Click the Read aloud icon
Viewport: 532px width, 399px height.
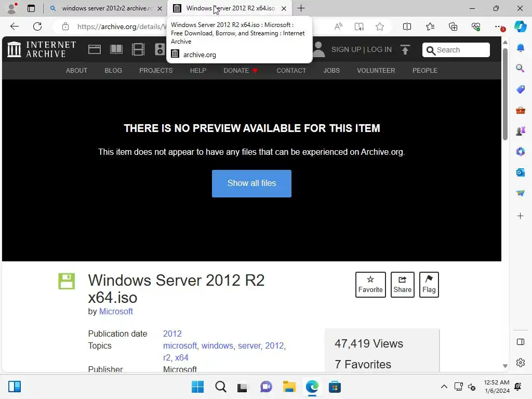tap(338, 26)
